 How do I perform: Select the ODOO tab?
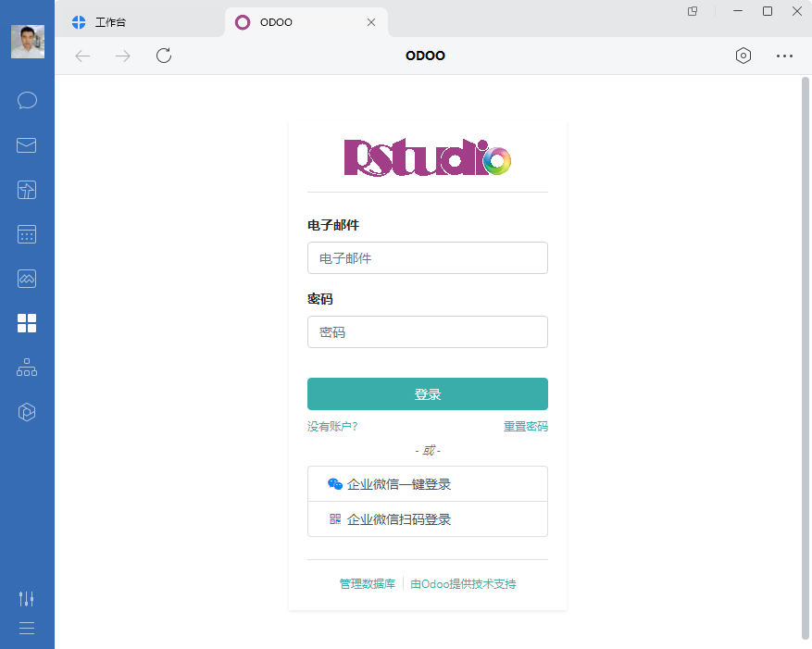click(x=306, y=22)
